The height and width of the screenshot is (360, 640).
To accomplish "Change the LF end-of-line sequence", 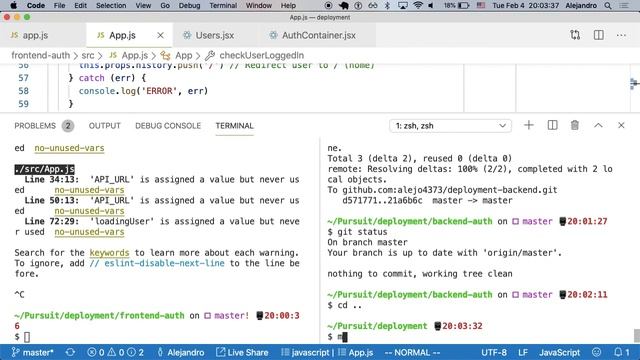I will (x=523, y=352).
